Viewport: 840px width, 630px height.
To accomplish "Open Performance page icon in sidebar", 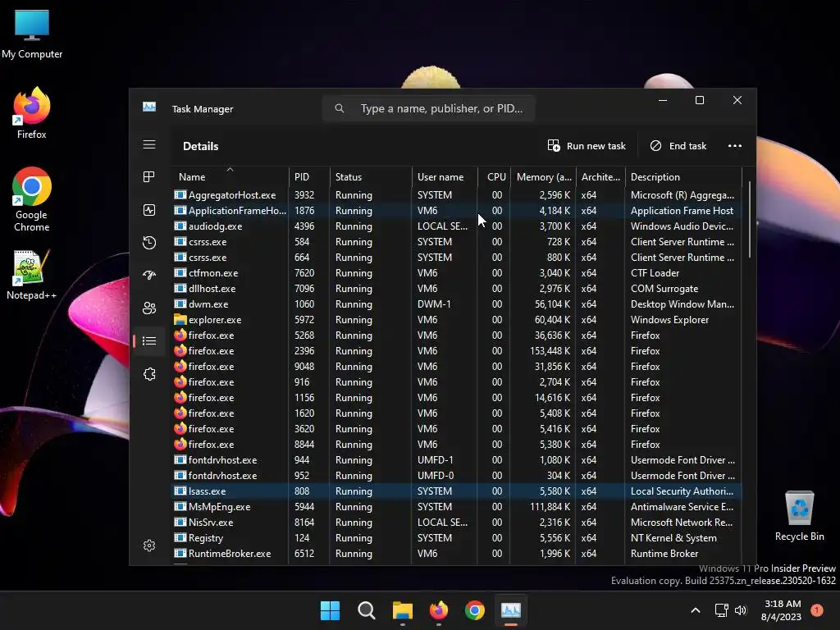I will coord(149,210).
